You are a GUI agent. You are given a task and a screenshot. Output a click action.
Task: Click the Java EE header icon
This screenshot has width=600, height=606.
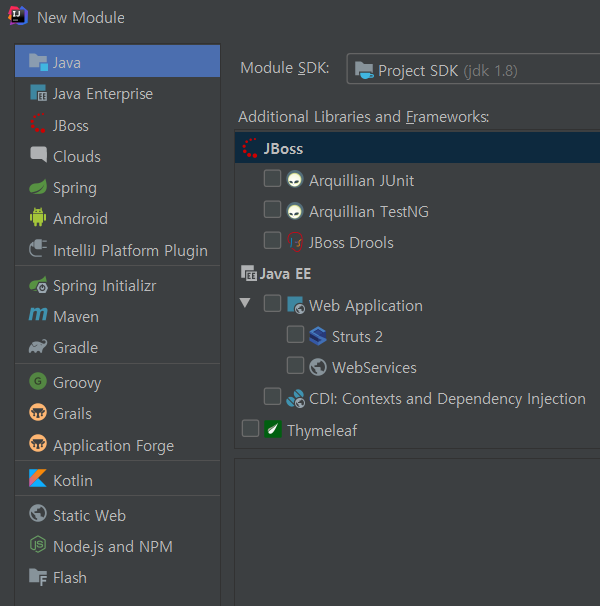click(x=249, y=273)
